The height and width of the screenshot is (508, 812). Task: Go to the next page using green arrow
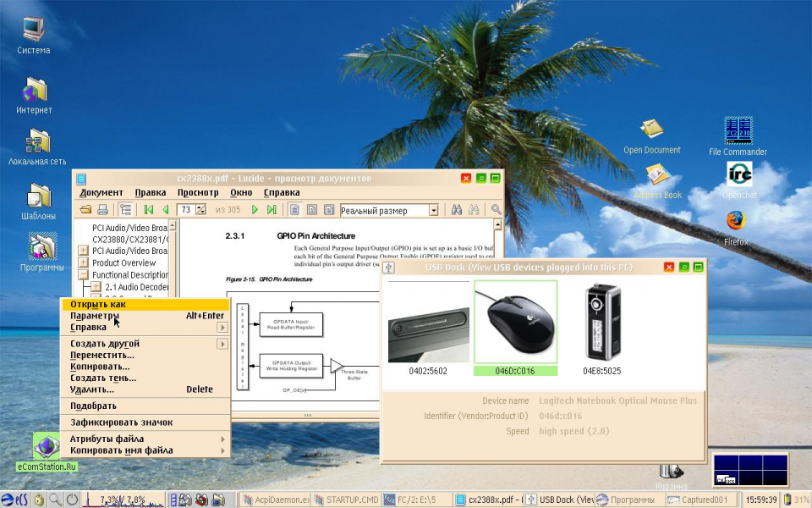click(255, 210)
